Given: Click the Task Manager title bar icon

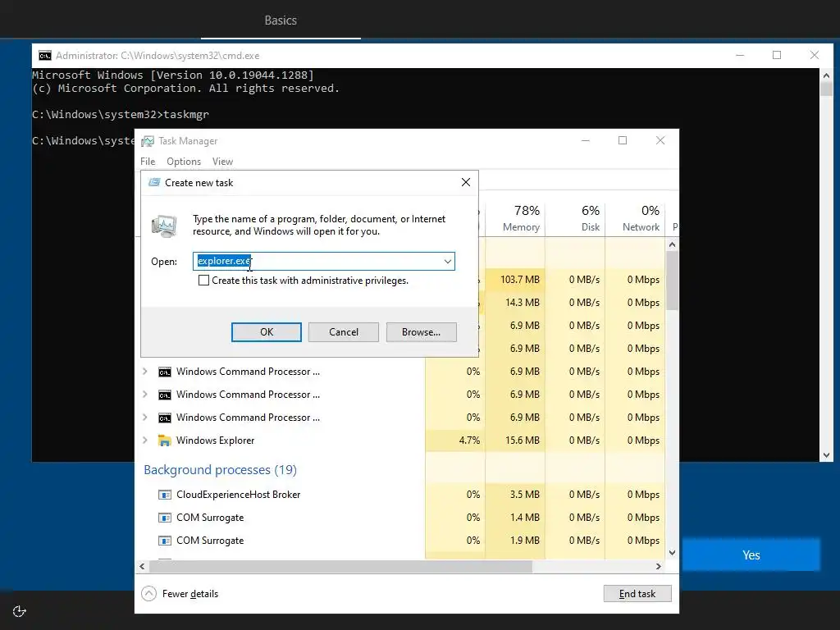Looking at the screenshot, I should click(148, 141).
